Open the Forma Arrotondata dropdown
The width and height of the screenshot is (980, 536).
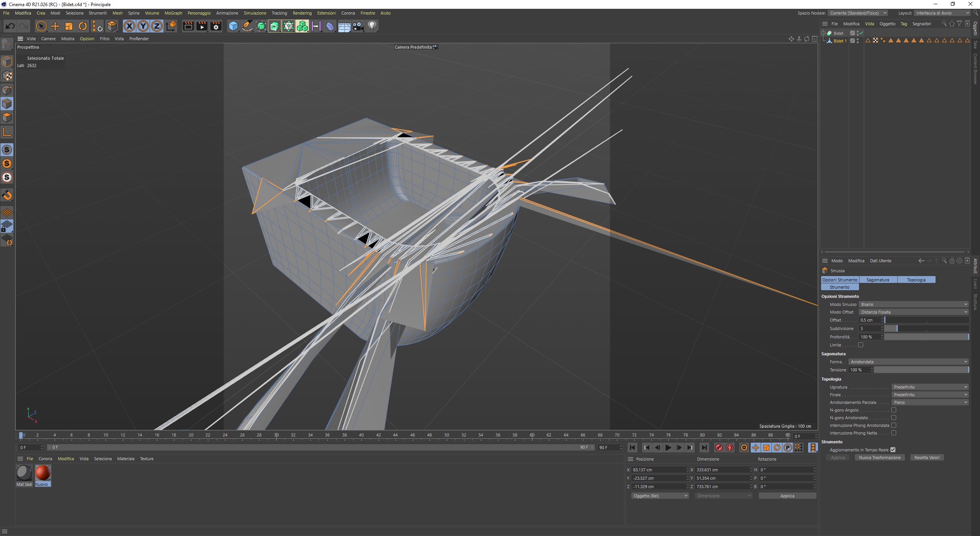click(x=908, y=362)
